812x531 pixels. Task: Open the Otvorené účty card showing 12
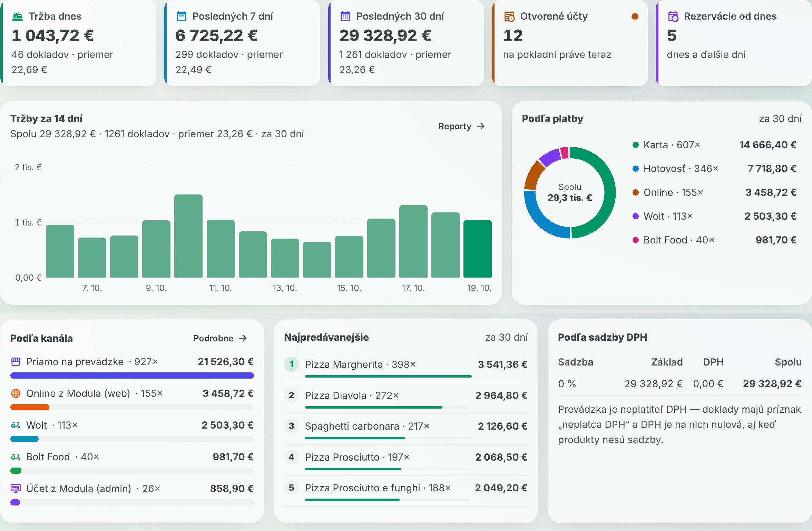(570, 43)
